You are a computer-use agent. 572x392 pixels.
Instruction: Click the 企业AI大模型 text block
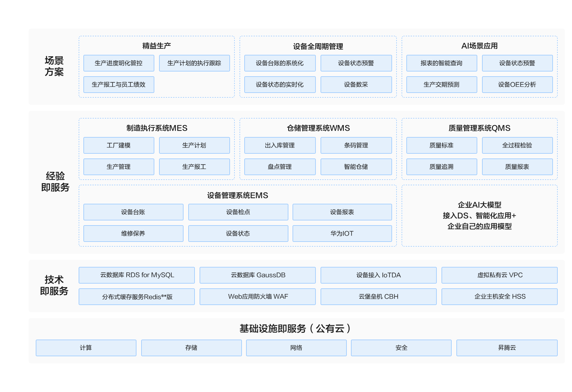click(480, 216)
